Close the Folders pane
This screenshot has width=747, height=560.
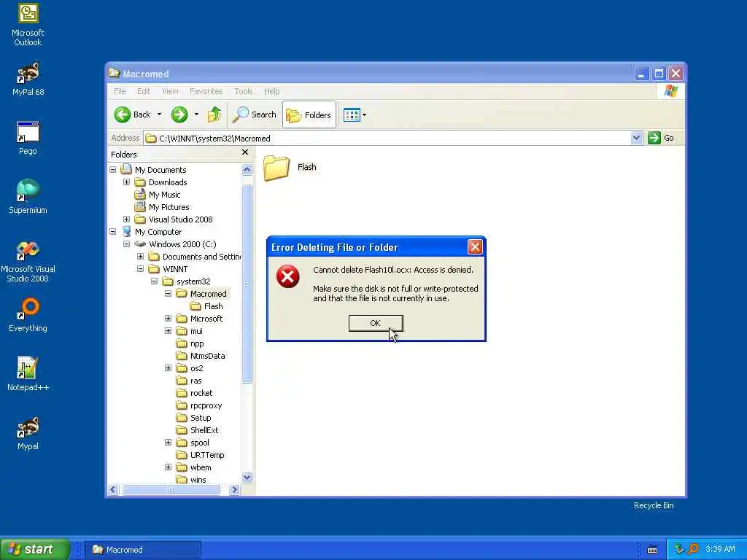pos(245,152)
